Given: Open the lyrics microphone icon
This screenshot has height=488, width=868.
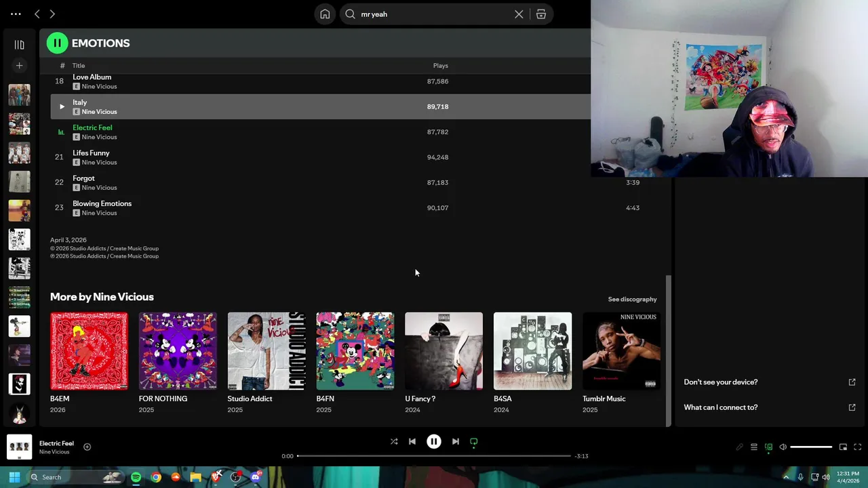Looking at the screenshot, I should (x=740, y=447).
